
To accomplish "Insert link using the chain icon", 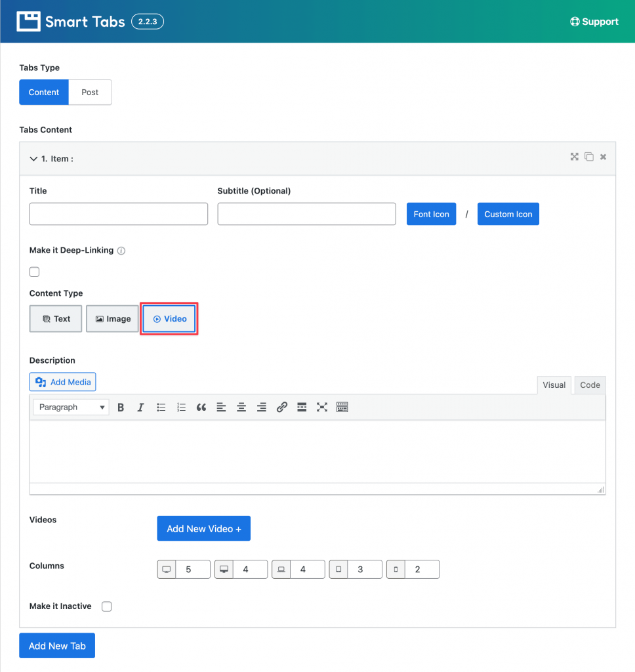I will coord(281,407).
